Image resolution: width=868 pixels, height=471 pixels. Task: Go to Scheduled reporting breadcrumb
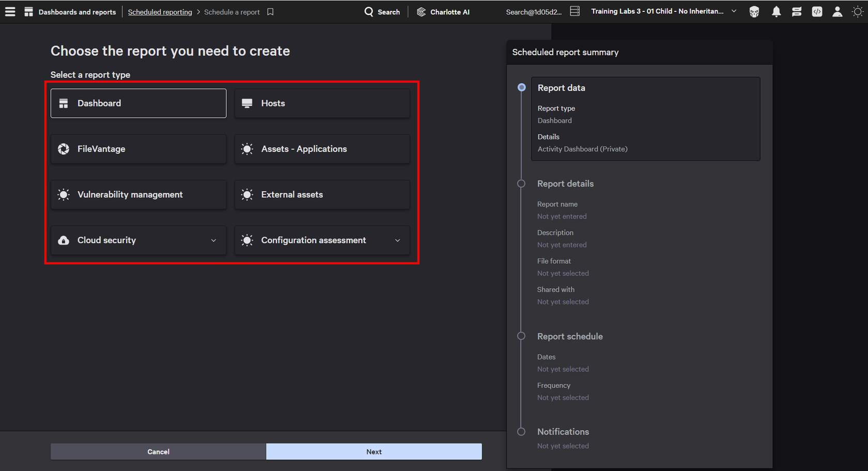tap(160, 12)
